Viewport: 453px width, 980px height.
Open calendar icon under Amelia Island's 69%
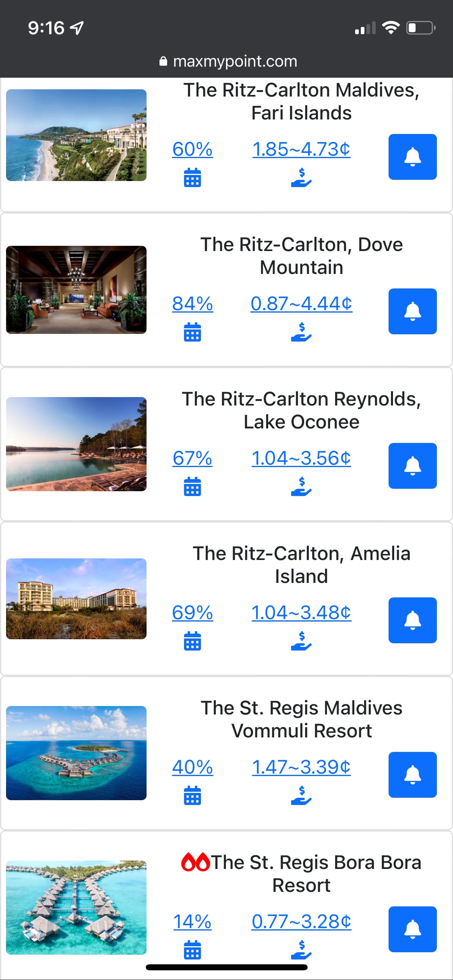(x=192, y=641)
